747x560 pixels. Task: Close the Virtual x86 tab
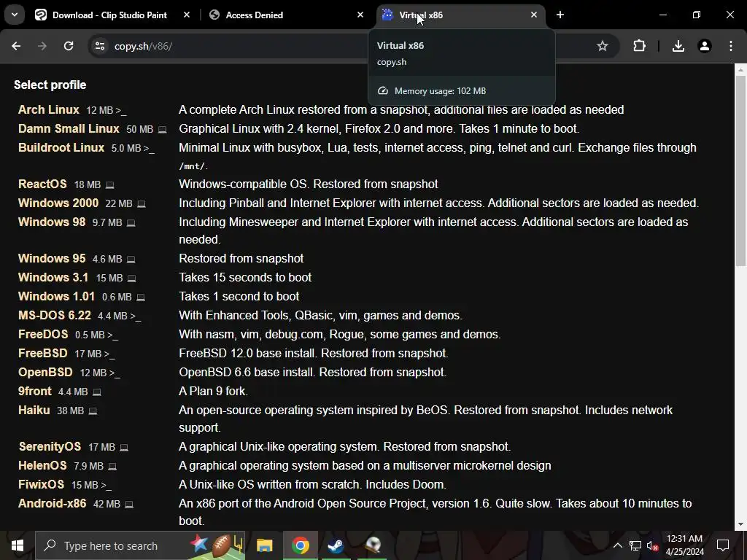pos(533,15)
